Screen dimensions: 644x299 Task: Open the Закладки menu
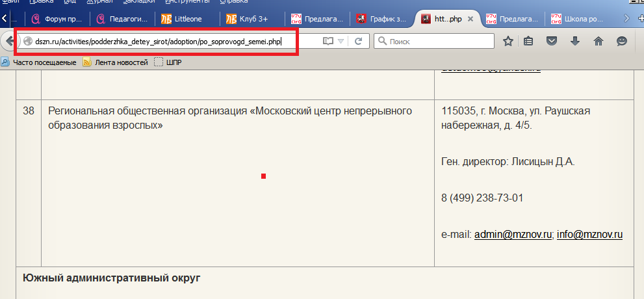[x=138, y=2]
